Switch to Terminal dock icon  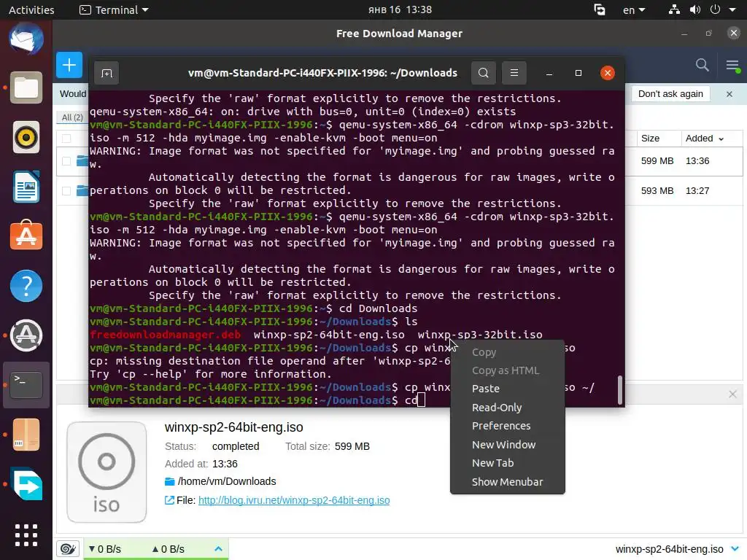(26, 385)
